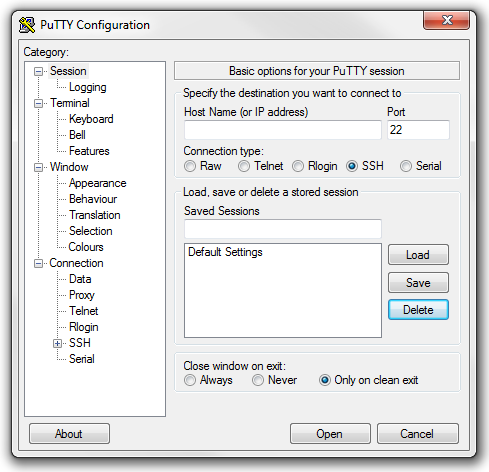This screenshot has width=489, height=472.
Task: Set close window on exit to Never
Action: (x=258, y=380)
